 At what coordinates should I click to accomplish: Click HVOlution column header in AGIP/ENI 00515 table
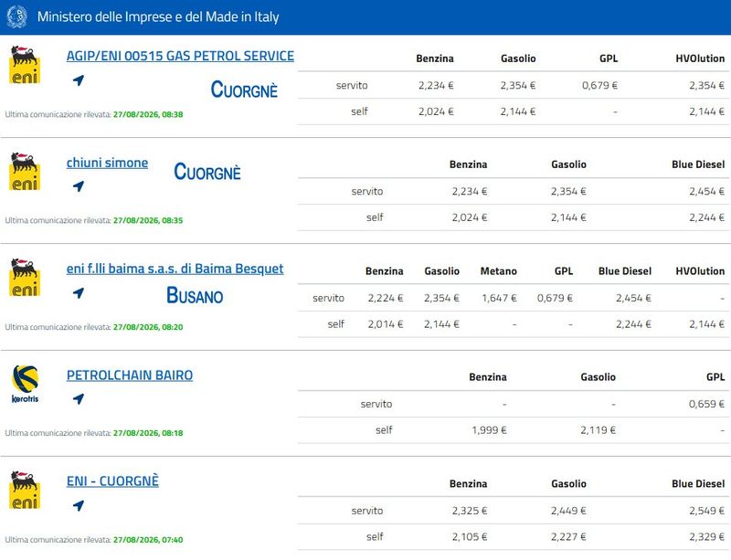[x=700, y=58]
